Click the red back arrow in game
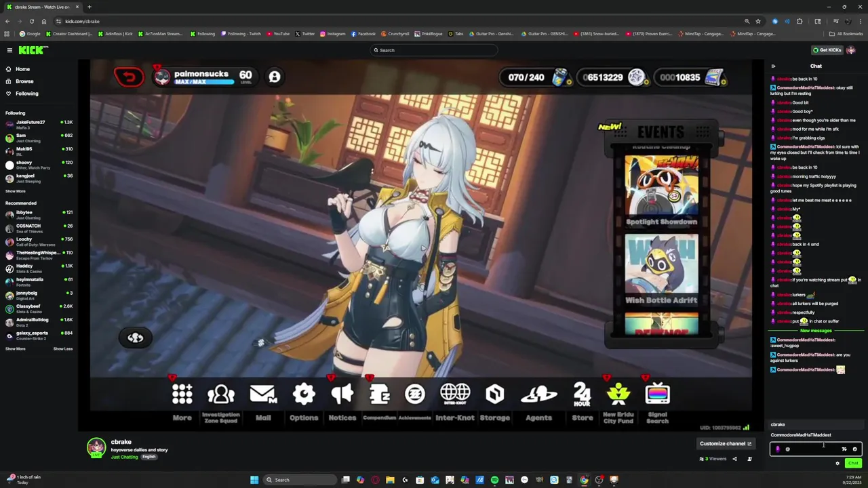 129,77
